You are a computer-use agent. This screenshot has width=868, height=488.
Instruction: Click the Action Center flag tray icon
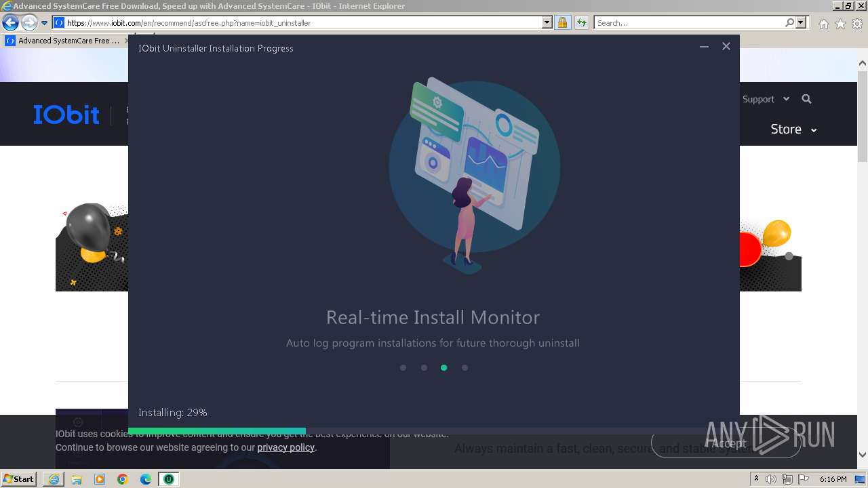(x=804, y=479)
